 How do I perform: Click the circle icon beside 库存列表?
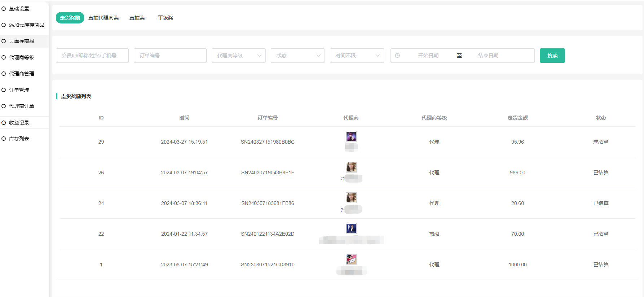(4, 139)
